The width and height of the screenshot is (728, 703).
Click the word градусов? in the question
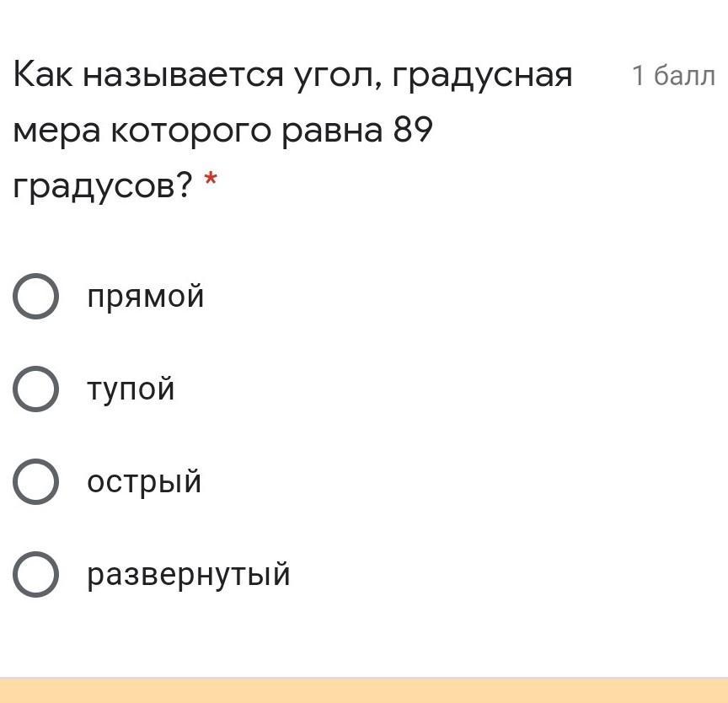click(103, 185)
